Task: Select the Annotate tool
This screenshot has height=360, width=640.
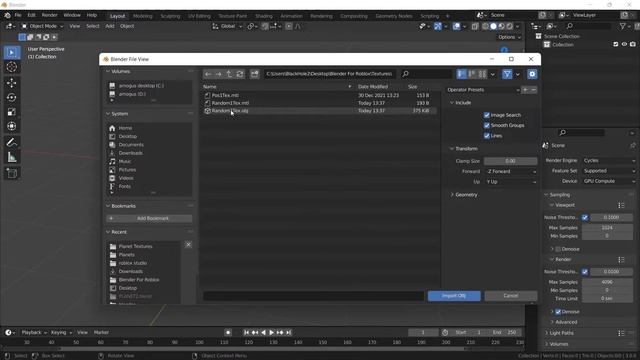Action: tap(12, 142)
